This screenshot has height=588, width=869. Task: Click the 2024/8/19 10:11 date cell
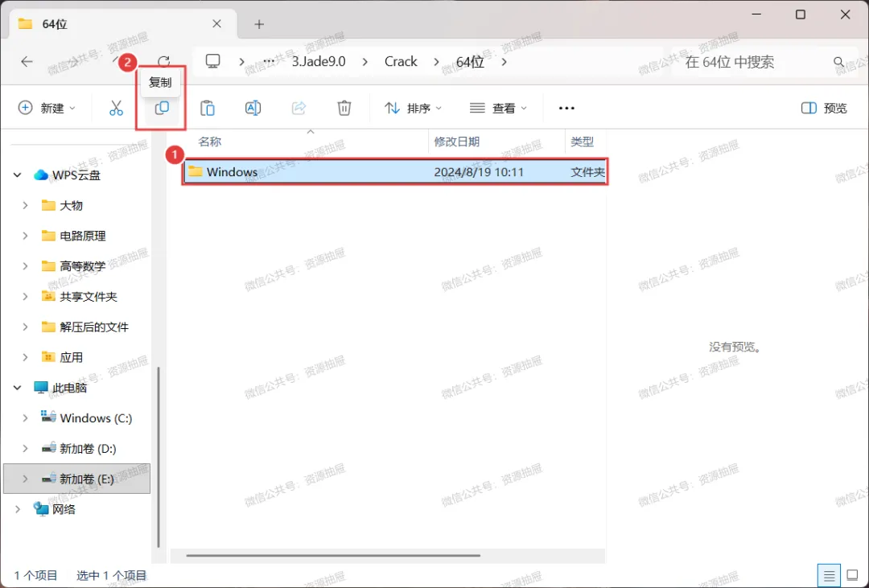tap(479, 172)
